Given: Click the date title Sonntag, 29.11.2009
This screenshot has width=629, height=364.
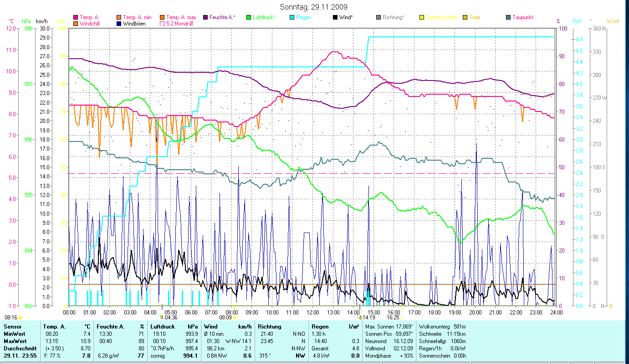Looking at the screenshot, I should coord(314,7).
